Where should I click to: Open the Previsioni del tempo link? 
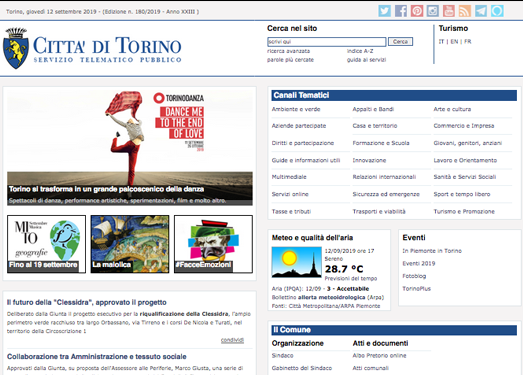coord(351,279)
